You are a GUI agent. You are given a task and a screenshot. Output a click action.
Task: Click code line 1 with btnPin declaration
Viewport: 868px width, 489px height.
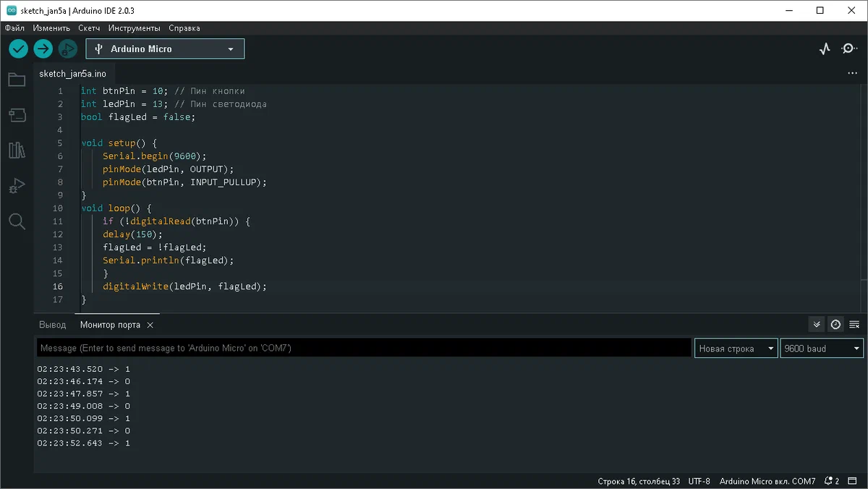163,91
